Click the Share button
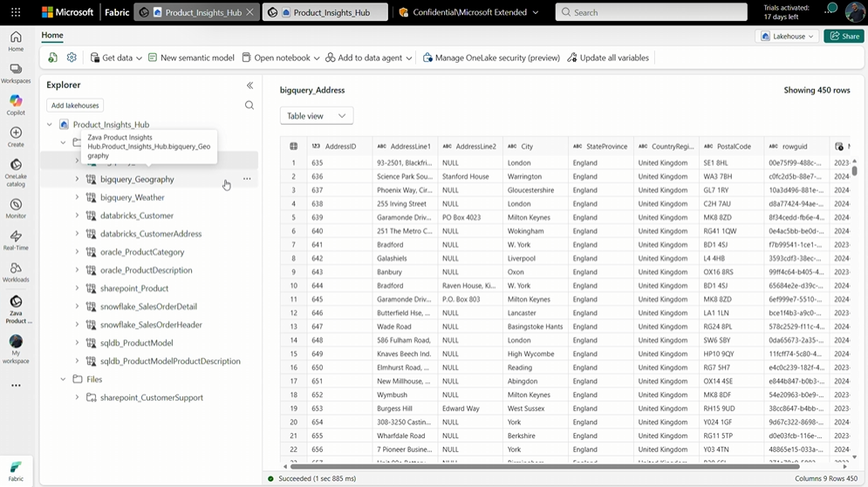This screenshot has width=868, height=487. tap(844, 37)
